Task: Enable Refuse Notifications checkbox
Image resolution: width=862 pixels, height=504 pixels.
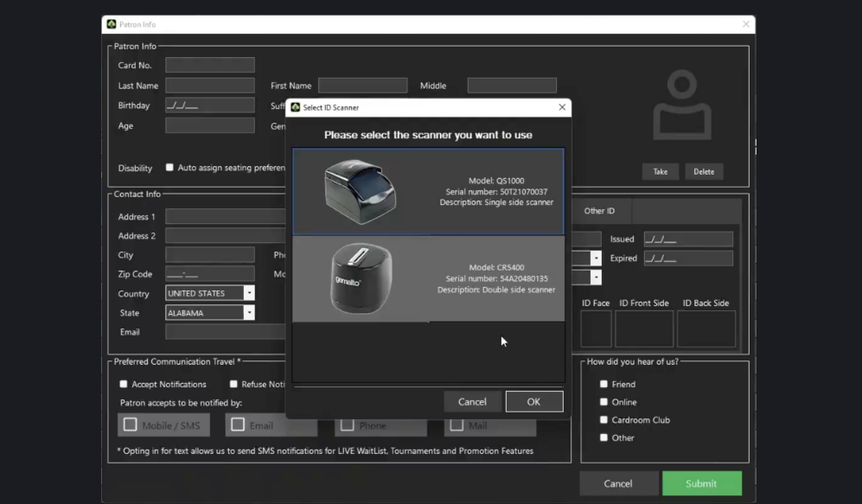Action: (233, 384)
